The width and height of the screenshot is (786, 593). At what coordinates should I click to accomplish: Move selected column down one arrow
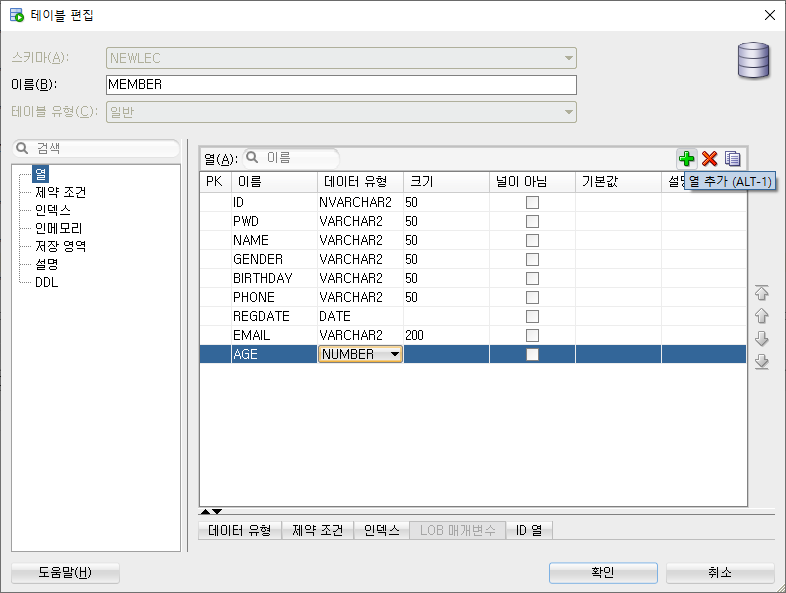[761, 339]
